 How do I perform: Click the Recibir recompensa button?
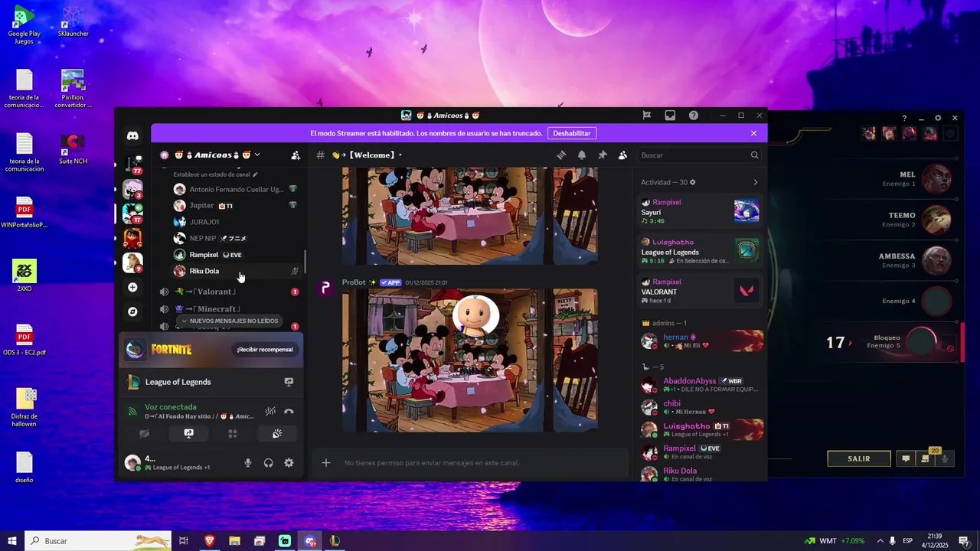click(265, 350)
